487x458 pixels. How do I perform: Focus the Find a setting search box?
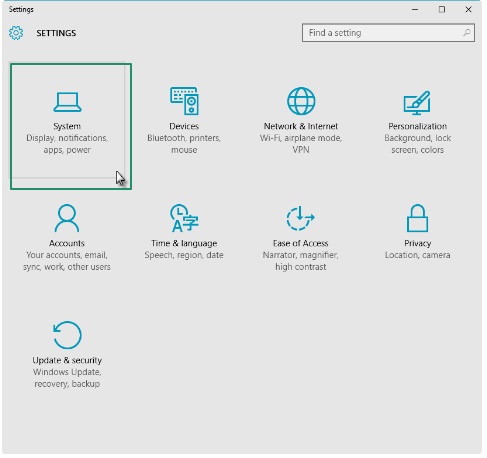[388, 33]
